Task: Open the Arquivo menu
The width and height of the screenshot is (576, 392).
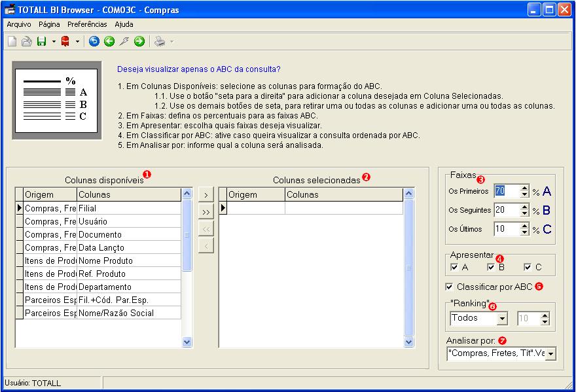Action: (x=19, y=24)
